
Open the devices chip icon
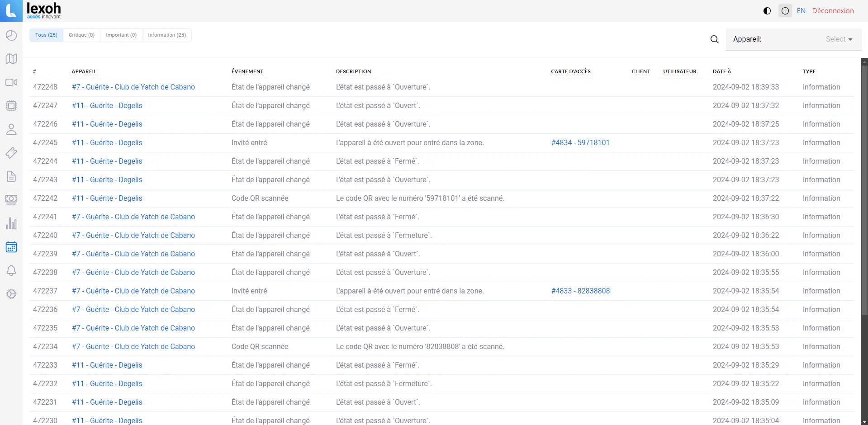pos(11,106)
